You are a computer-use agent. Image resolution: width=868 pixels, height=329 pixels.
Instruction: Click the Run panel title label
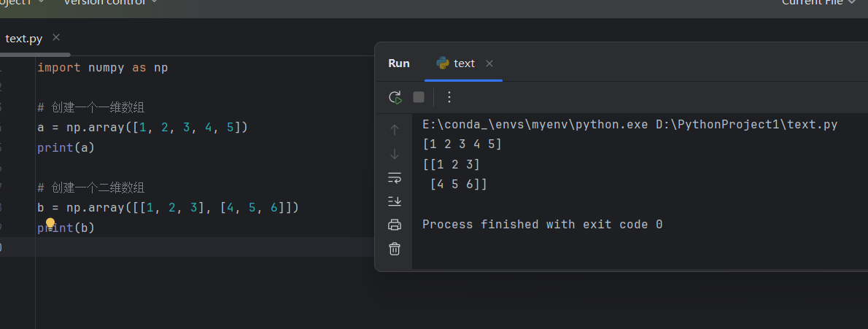pos(399,63)
